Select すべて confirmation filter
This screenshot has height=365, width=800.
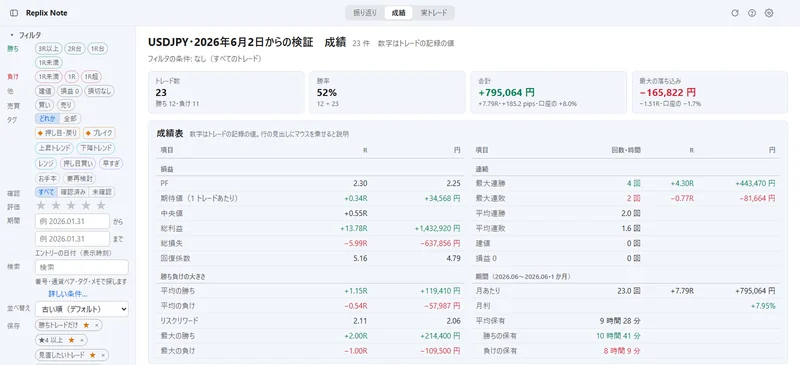46,192
